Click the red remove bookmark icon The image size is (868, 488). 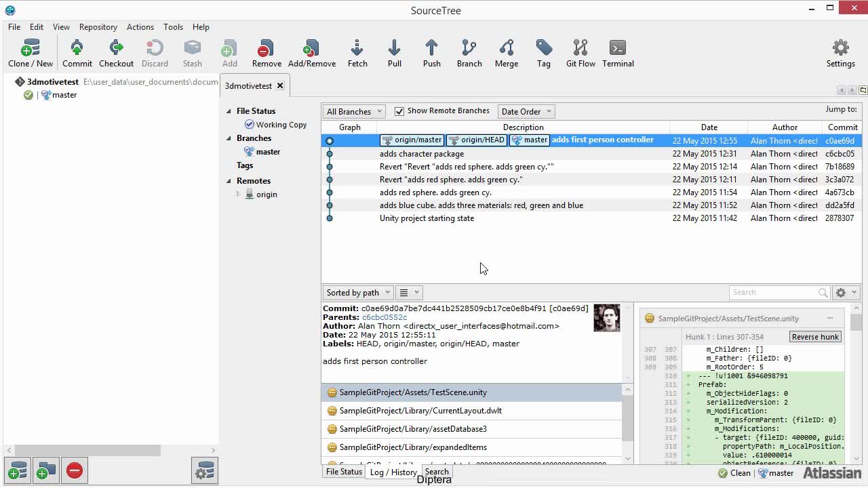click(x=75, y=470)
